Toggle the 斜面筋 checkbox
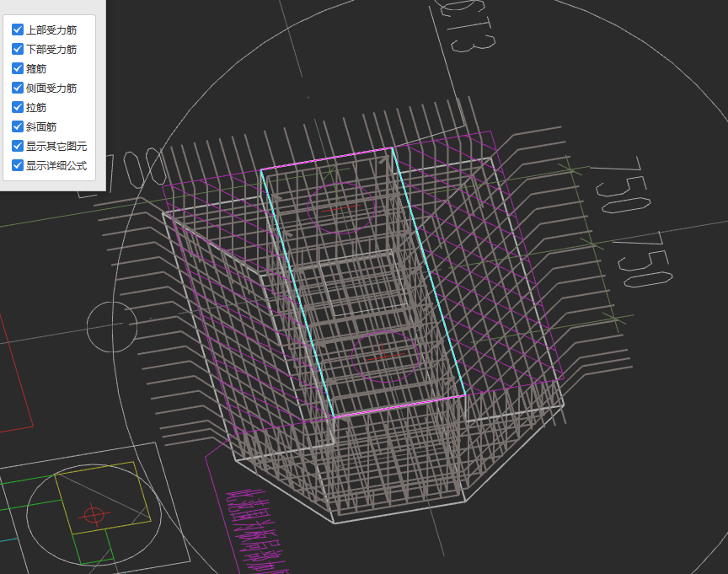Image resolution: width=728 pixels, height=574 pixels. tap(18, 126)
